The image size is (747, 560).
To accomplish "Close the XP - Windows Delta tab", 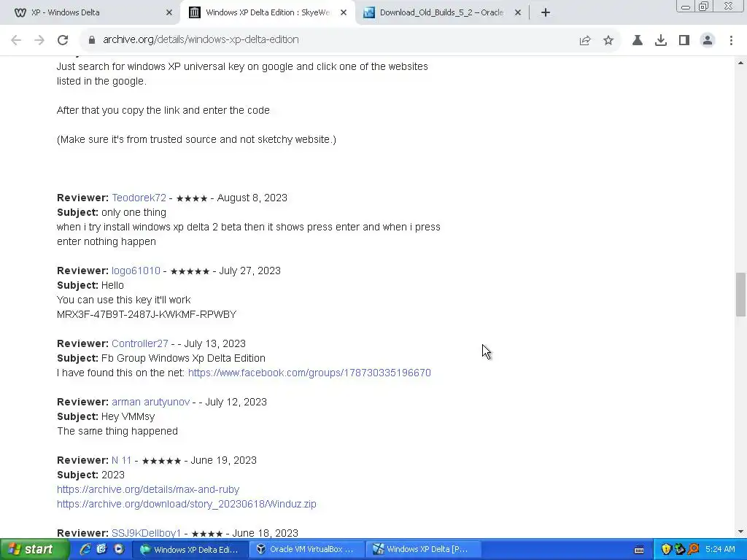I will click(x=169, y=12).
